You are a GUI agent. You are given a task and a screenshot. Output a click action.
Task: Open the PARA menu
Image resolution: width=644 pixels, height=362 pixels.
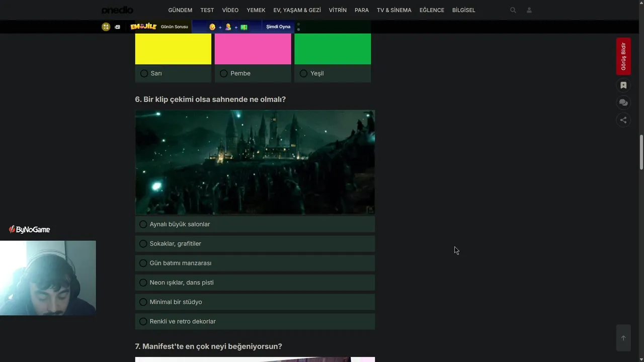[x=362, y=10]
